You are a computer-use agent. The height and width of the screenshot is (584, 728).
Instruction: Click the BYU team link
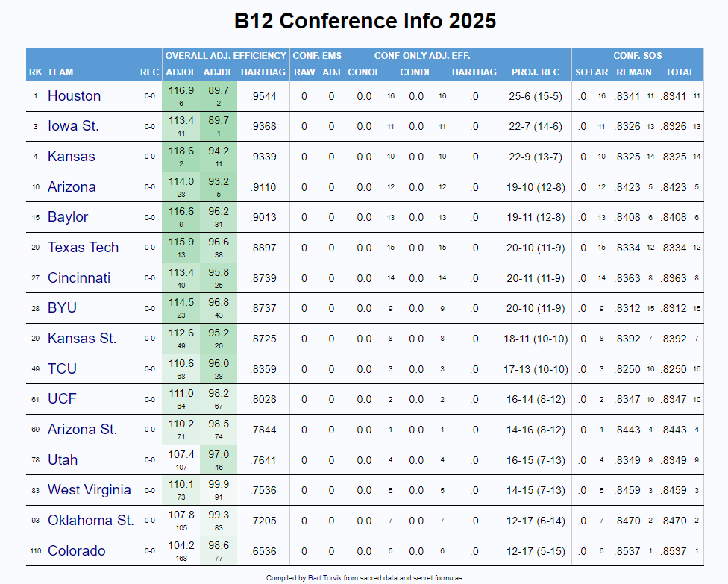pyautogui.click(x=62, y=308)
